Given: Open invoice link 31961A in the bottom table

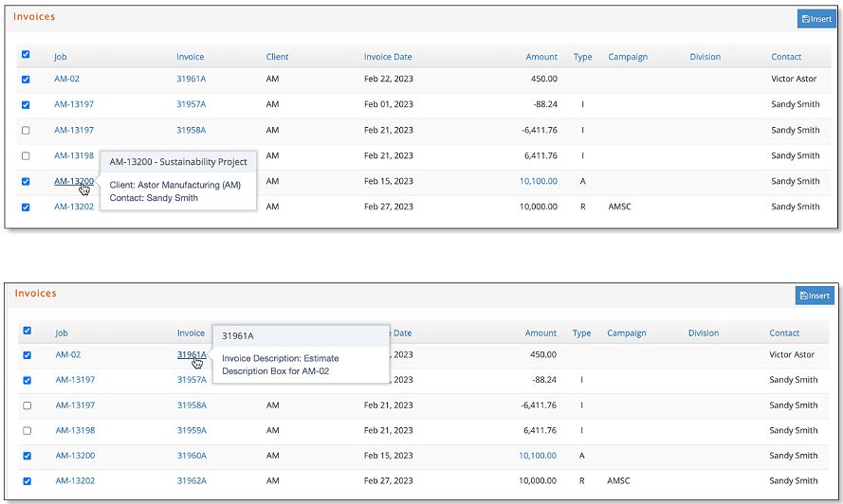Looking at the screenshot, I should 192,354.
